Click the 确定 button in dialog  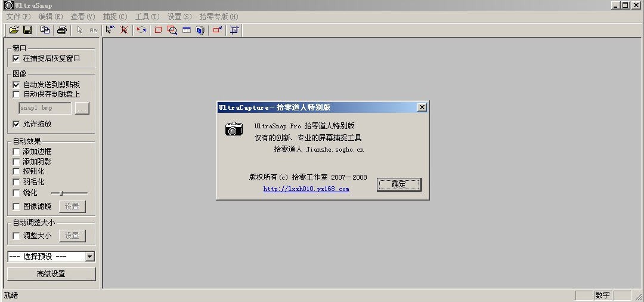click(399, 184)
